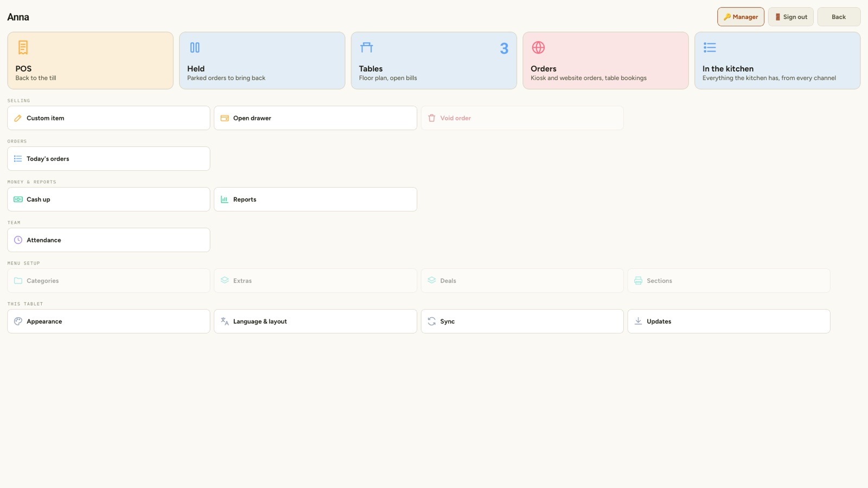This screenshot has width=868, height=488.
Task: Click the Held pause icon
Action: [195, 48]
